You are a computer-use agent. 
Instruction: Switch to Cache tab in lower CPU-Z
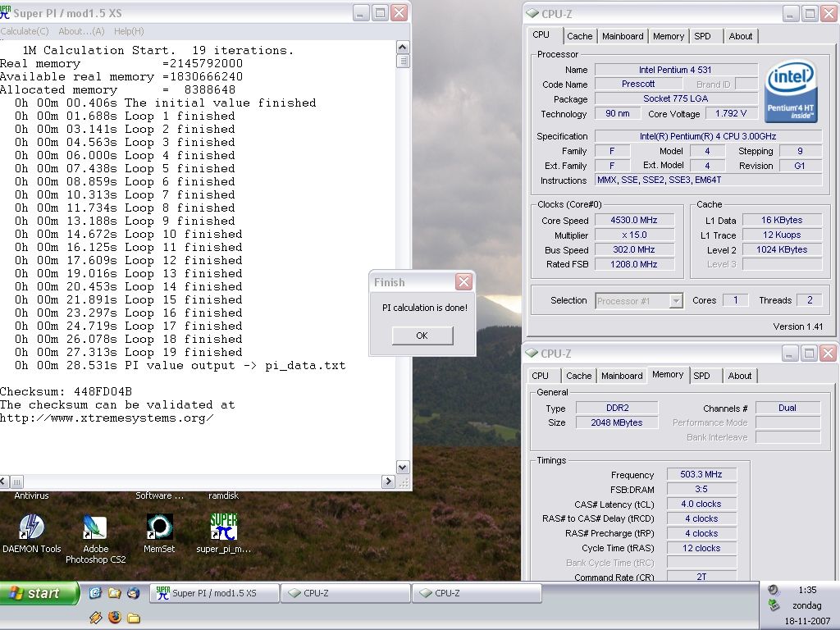(x=578, y=376)
